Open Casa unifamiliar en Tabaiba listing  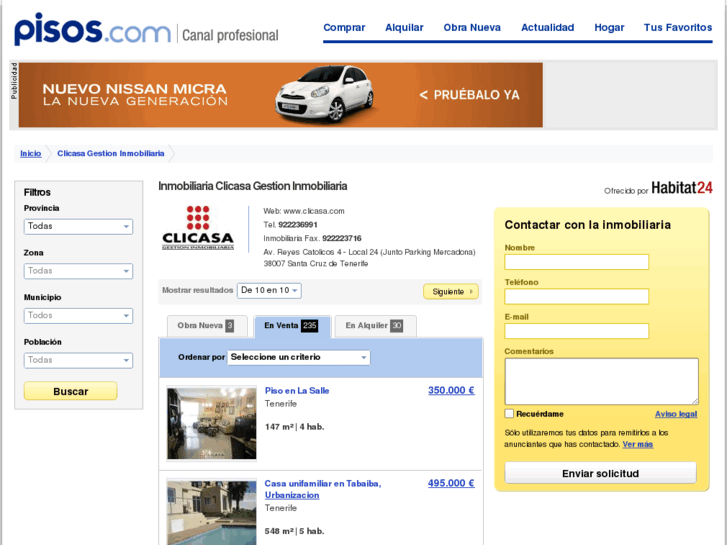point(323,489)
